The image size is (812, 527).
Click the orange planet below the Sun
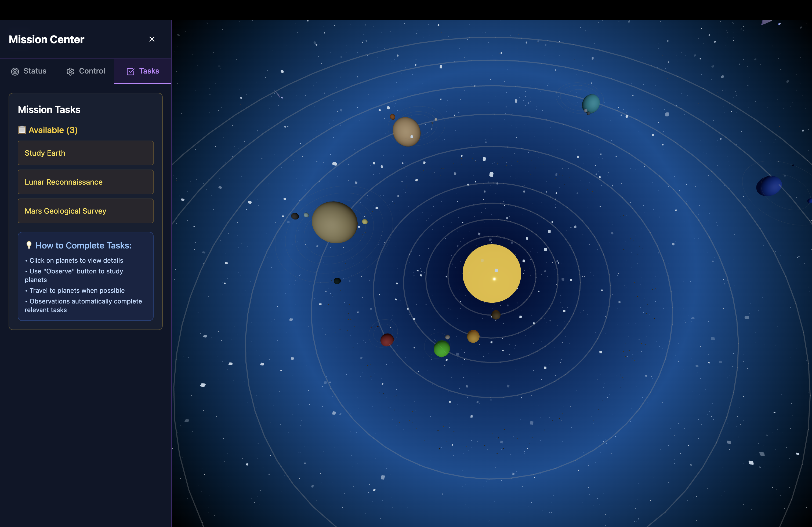(x=473, y=336)
